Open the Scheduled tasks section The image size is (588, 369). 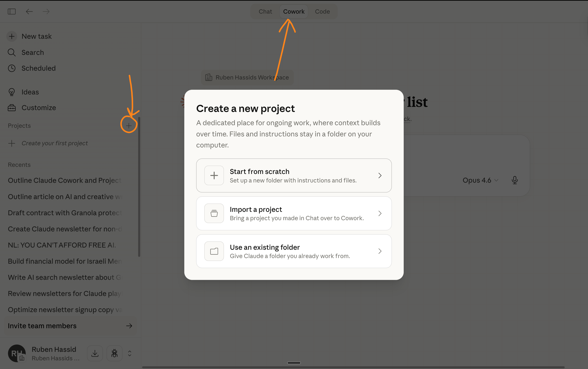pyautogui.click(x=38, y=68)
